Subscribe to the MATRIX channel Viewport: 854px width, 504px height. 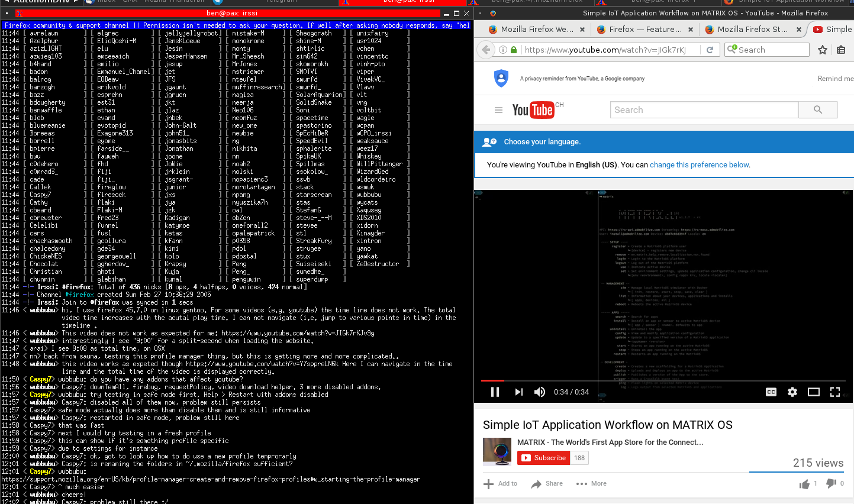tap(543, 458)
